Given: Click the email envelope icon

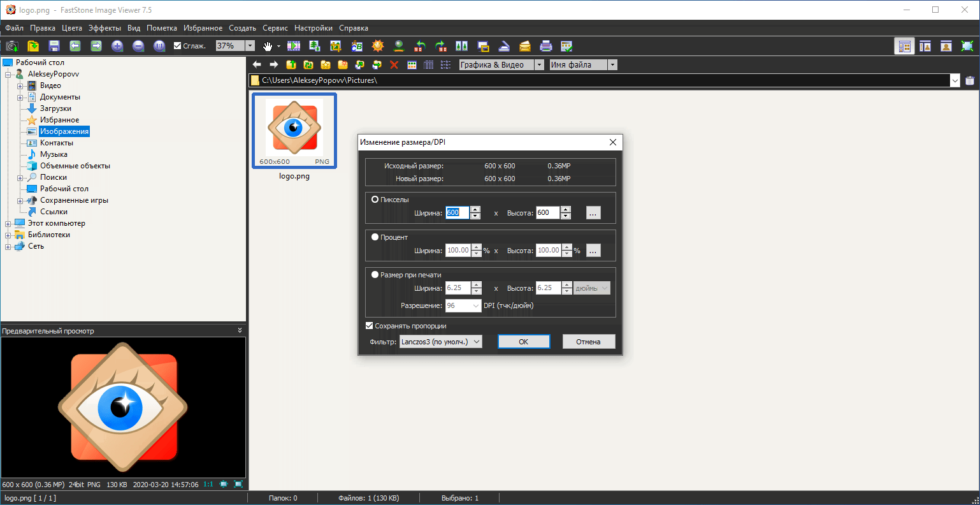Looking at the screenshot, I should (x=525, y=46).
